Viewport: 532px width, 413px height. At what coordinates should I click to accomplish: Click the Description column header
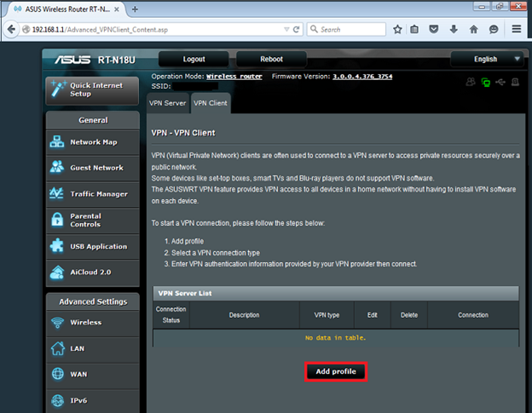coord(245,315)
